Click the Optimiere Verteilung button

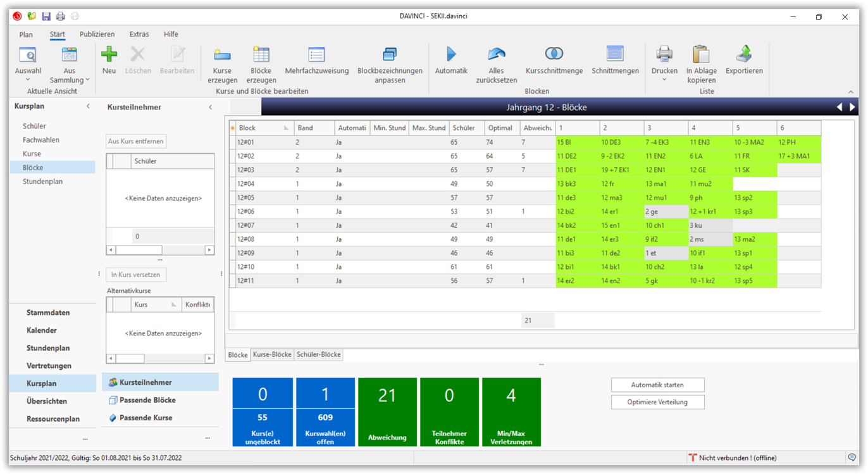coord(657,402)
